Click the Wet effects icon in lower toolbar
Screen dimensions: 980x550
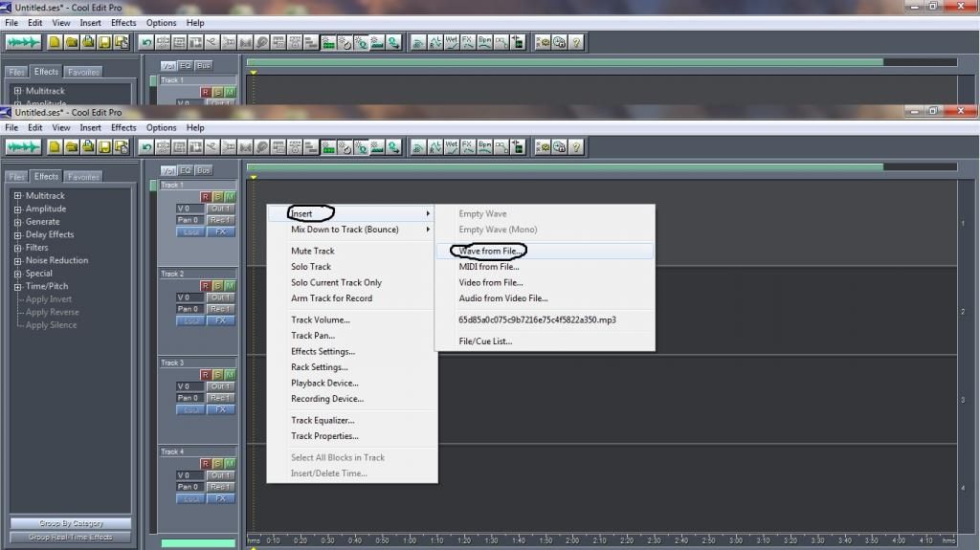(x=452, y=147)
